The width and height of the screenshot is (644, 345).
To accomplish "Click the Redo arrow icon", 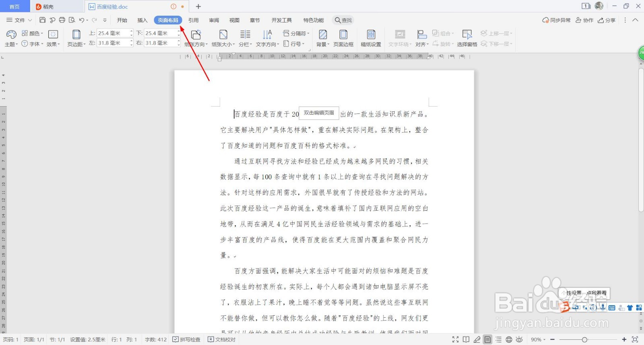I will [x=94, y=20].
